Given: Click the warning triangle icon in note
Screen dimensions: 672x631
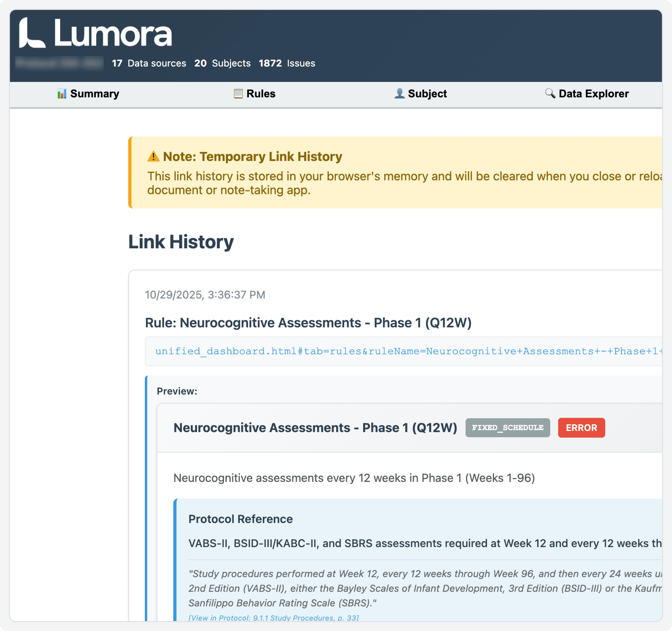Looking at the screenshot, I should [153, 156].
